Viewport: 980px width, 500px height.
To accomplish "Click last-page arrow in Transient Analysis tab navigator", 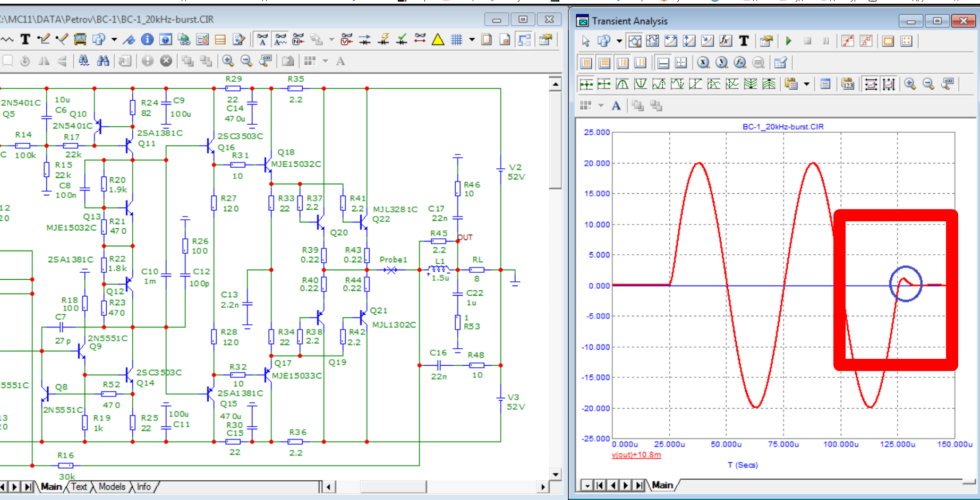I will pos(639,485).
